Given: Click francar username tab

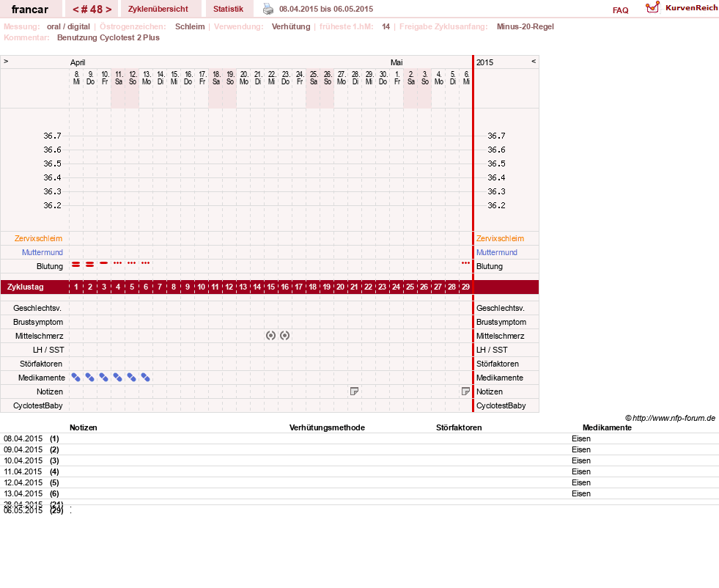Looking at the screenshot, I should pyautogui.click(x=30, y=10).
